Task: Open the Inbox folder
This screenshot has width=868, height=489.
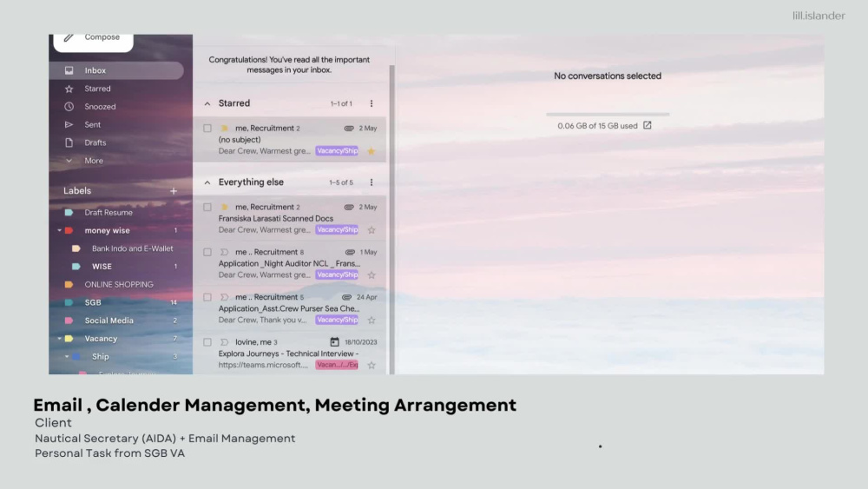Action: (x=116, y=70)
